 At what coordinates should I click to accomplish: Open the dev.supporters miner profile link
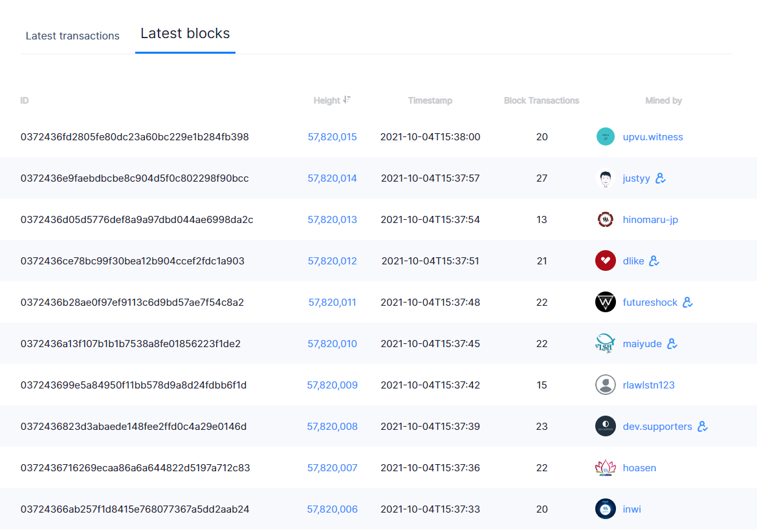[x=657, y=427]
